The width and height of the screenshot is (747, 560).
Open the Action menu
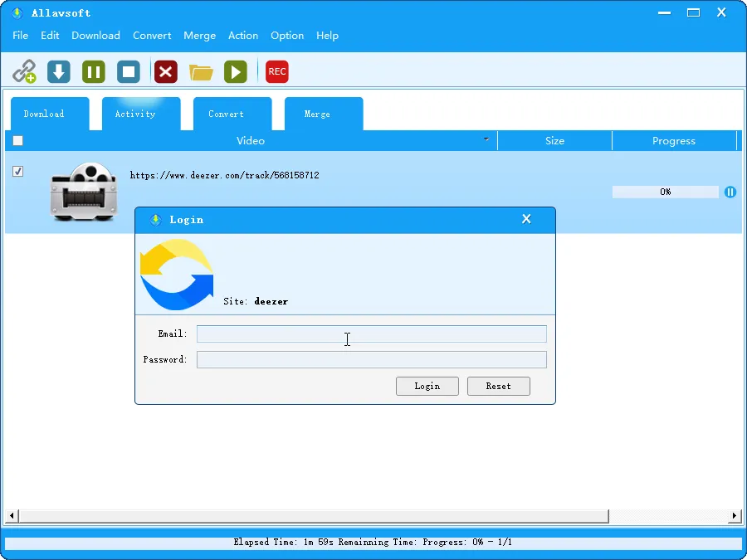243,35
